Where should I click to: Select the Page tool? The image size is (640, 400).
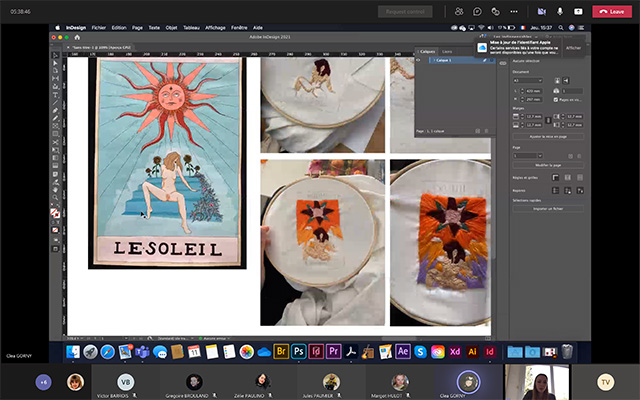pyautogui.click(x=56, y=71)
